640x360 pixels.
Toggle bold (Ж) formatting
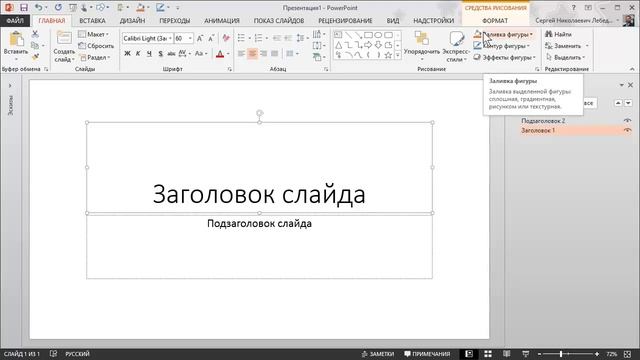pyautogui.click(x=127, y=53)
